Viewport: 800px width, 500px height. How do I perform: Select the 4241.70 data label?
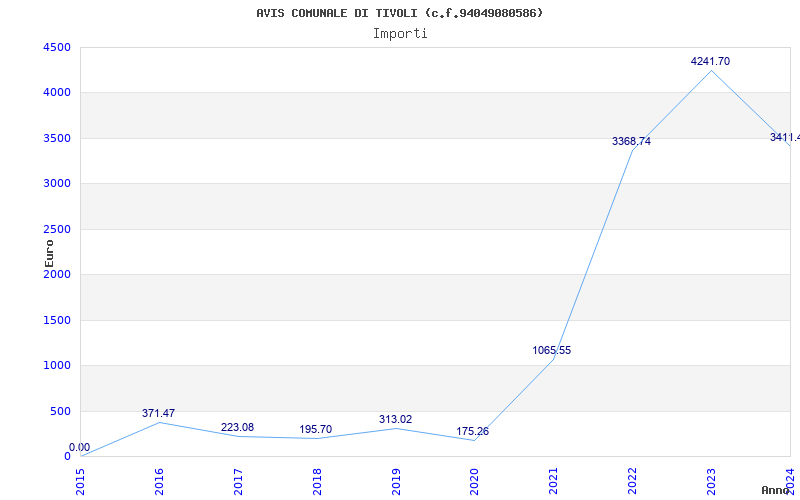click(710, 61)
